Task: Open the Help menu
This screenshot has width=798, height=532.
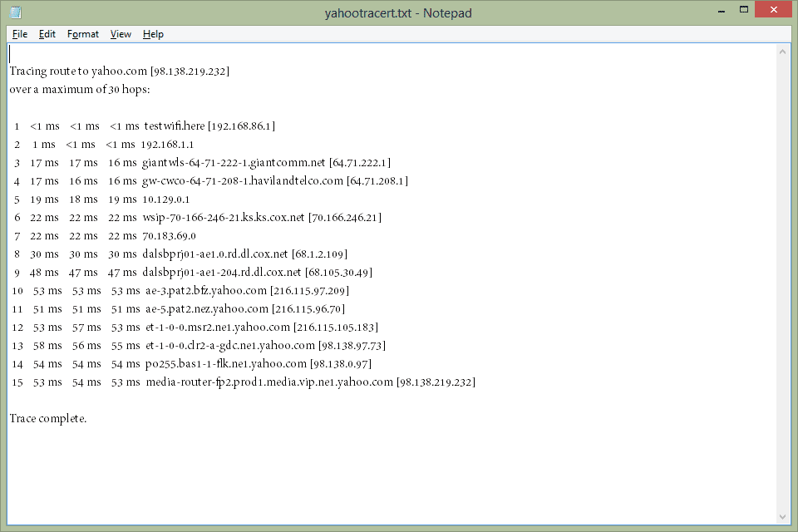Action: click(153, 34)
